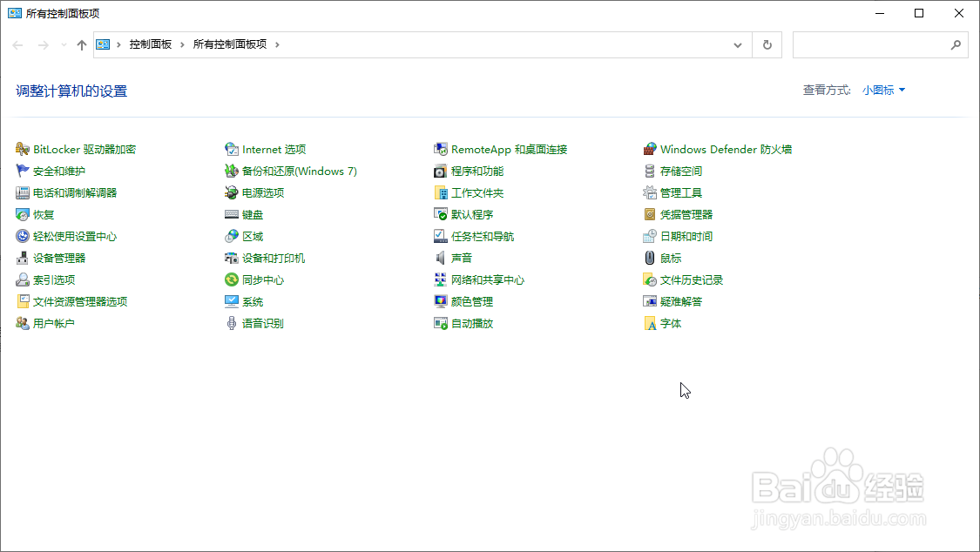This screenshot has width=980, height=552.
Task: Click the 鼠标 mouse icon
Action: tap(650, 258)
